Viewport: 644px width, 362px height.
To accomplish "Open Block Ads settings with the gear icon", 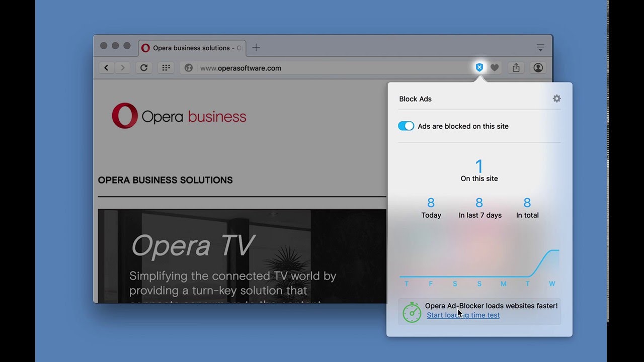I will coord(556,99).
